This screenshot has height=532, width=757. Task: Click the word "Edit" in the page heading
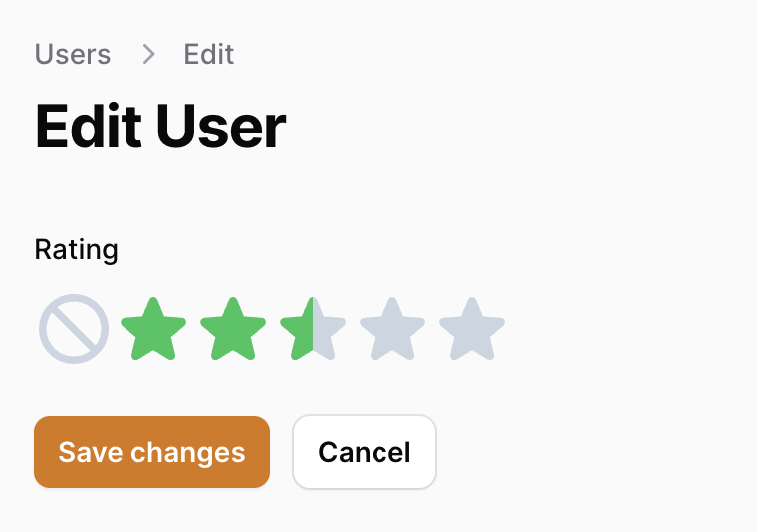click(89, 128)
